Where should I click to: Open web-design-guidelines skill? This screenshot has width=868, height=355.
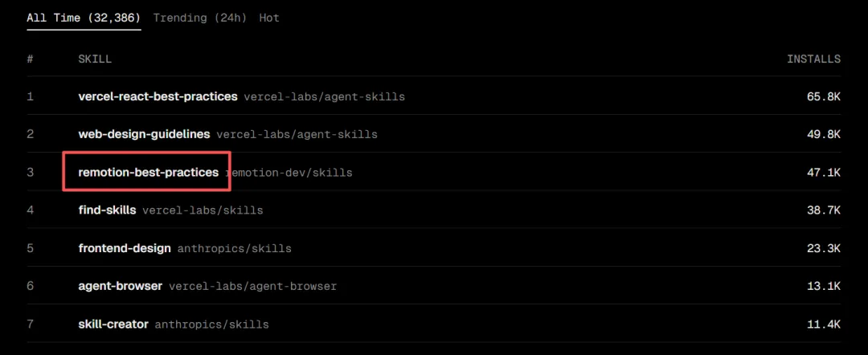click(144, 134)
